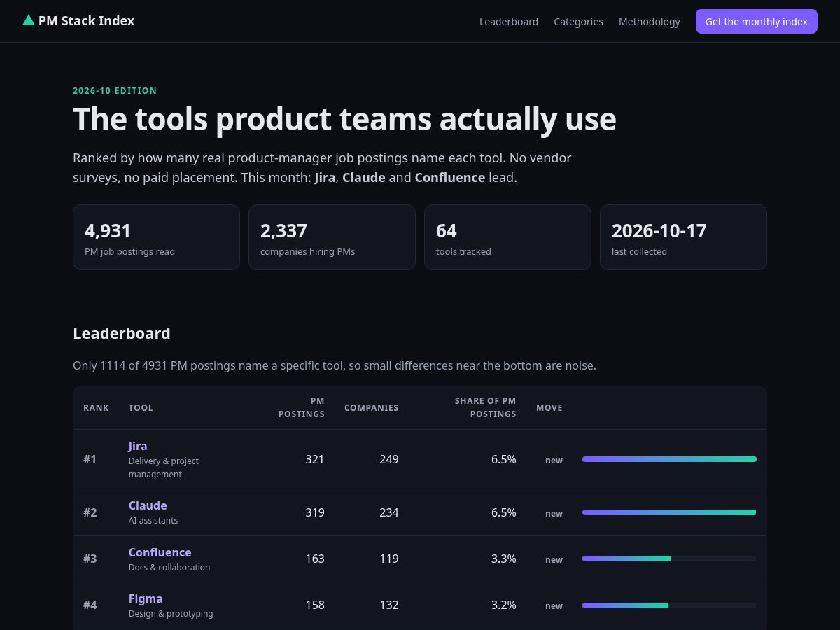
Task: Open the Jira tool link
Action: [138, 446]
